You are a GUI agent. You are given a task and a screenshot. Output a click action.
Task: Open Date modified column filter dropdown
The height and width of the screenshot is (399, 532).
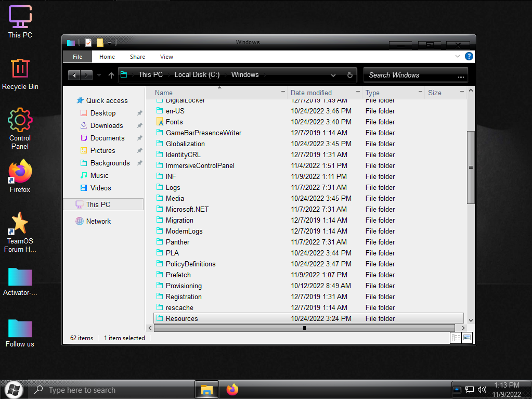(358, 92)
